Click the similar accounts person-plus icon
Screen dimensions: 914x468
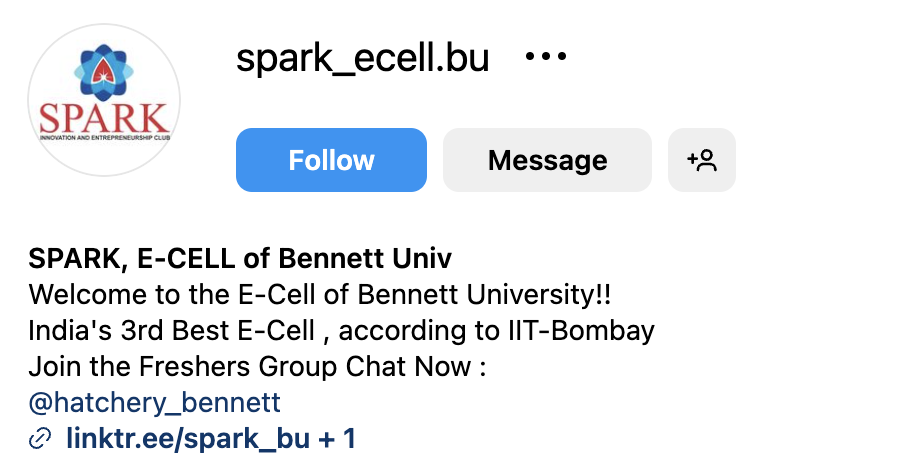point(702,160)
